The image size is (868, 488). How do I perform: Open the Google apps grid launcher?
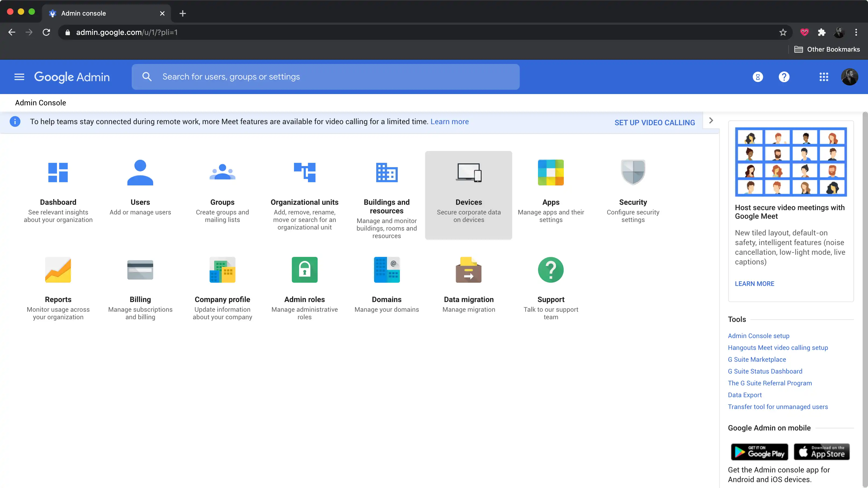click(824, 77)
